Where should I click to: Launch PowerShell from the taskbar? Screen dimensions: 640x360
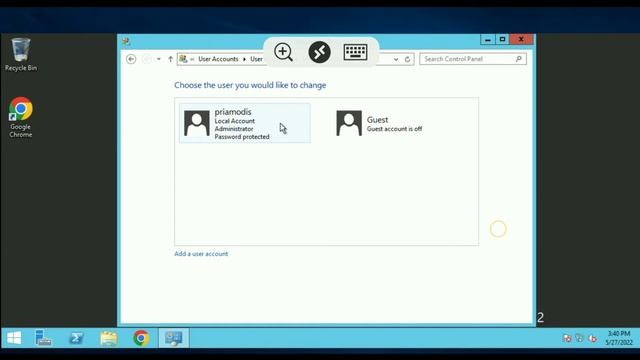(76, 338)
